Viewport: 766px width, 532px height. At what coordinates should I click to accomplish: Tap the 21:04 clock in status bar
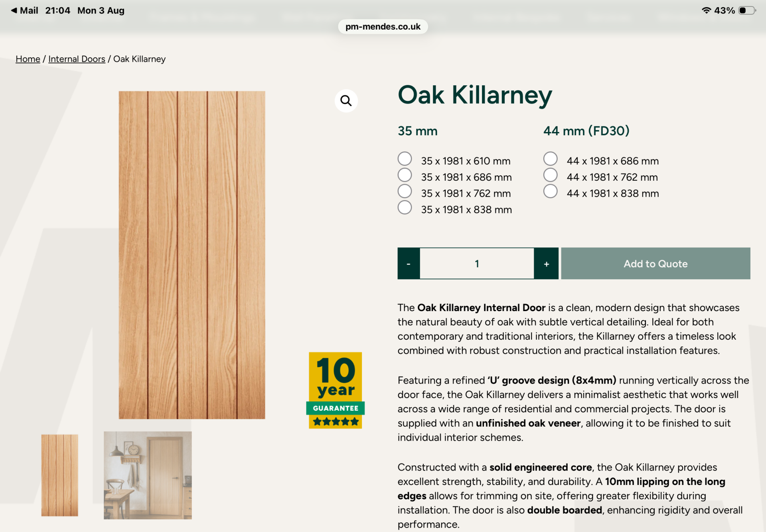pos(58,10)
